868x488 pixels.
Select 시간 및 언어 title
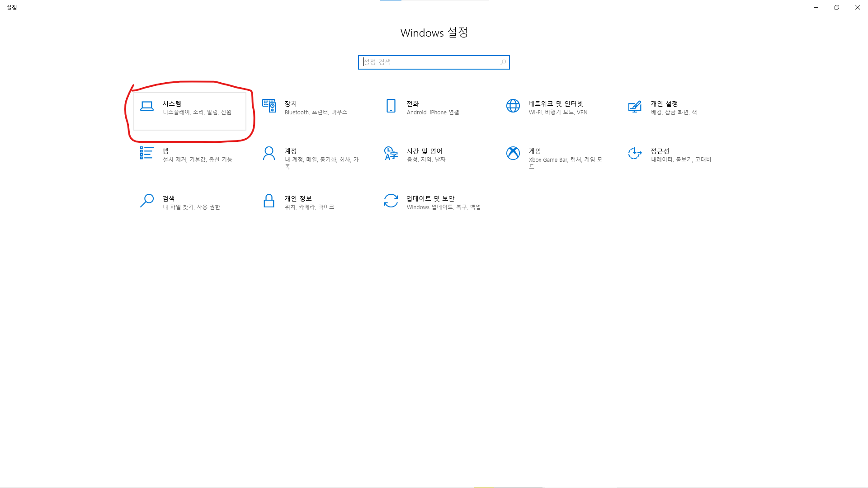[x=425, y=151]
